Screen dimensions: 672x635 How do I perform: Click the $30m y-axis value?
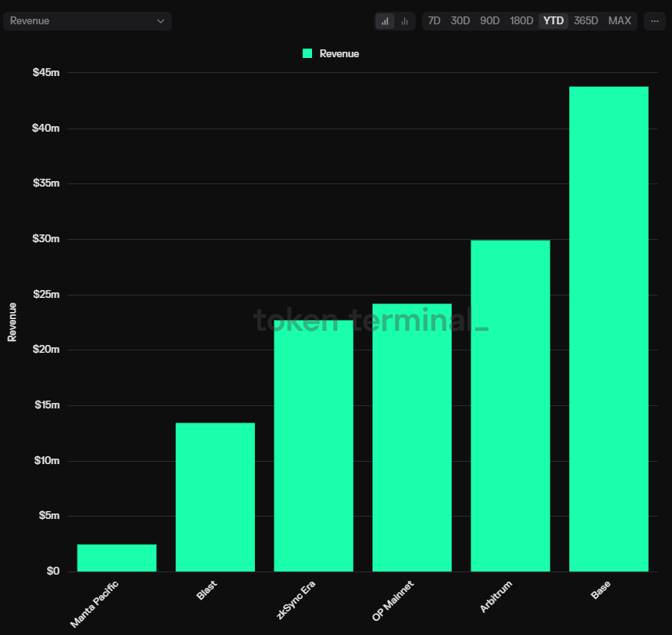click(45, 238)
